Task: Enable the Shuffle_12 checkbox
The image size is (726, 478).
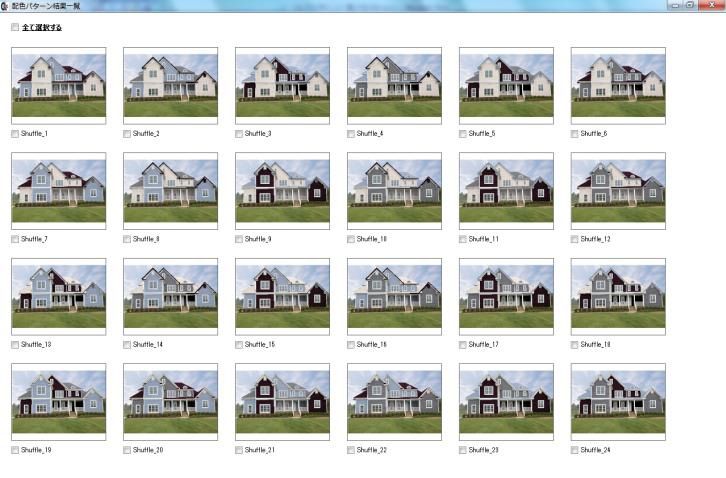Action: (x=575, y=239)
